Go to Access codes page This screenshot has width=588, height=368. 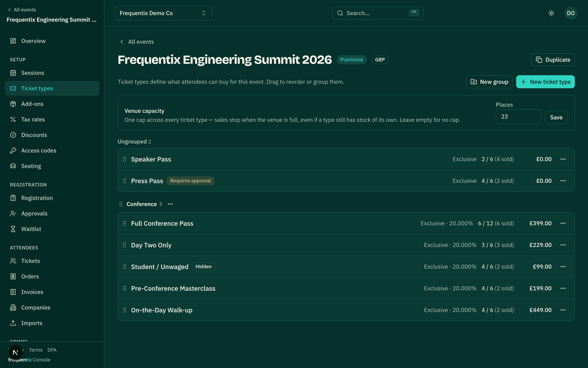coord(52,151)
